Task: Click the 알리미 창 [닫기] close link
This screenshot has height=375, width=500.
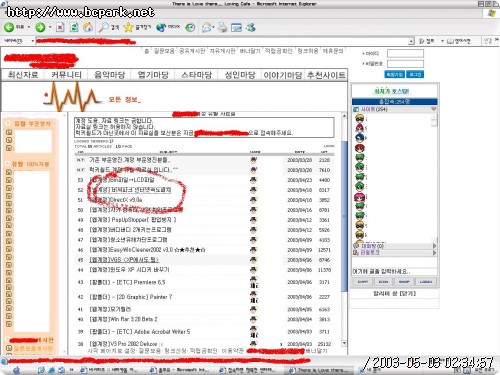Action: coord(394,294)
